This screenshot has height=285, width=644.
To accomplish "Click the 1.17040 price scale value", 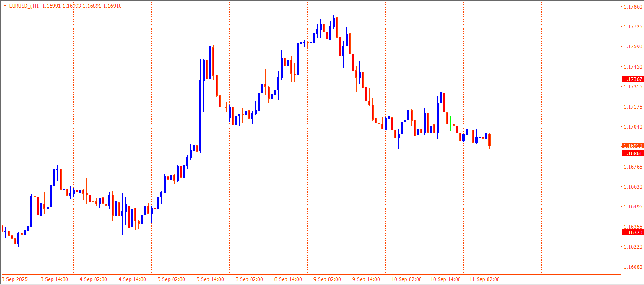I will click(x=633, y=127).
